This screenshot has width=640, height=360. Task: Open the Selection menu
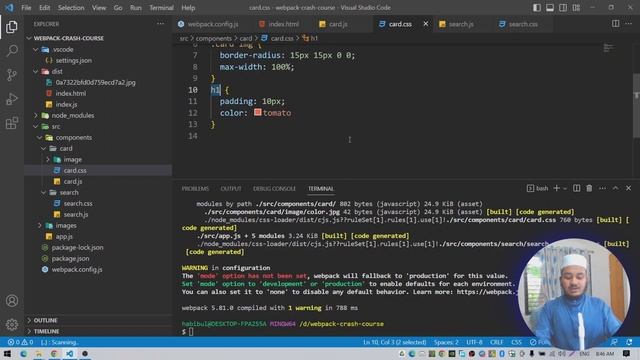(71, 8)
